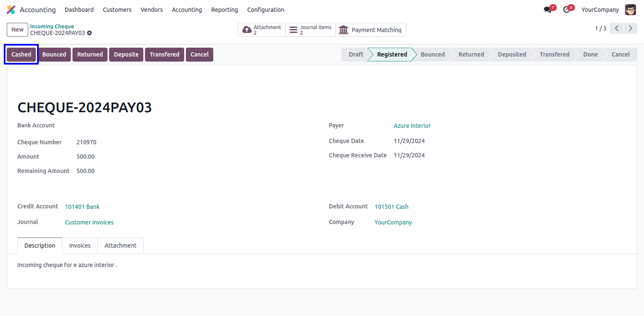Open the Dashboard menu
Screen dimensions: 644x316
coord(79,10)
